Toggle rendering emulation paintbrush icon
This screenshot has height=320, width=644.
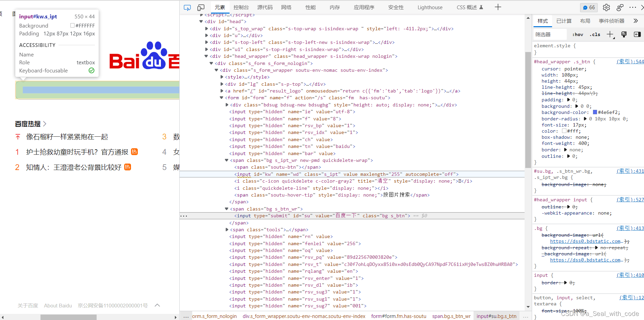click(624, 34)
